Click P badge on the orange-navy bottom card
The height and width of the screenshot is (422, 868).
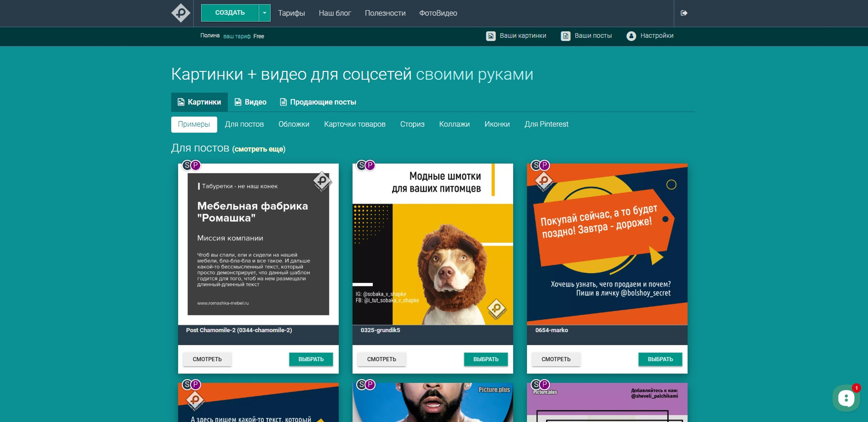[x=196, y=384]
